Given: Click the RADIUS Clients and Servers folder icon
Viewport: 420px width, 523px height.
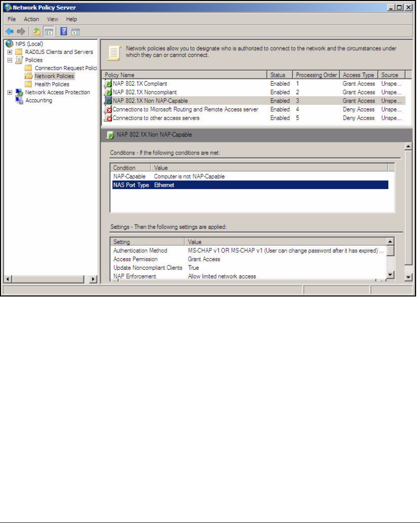Looking at the screenshot, I should pos(19,52).
